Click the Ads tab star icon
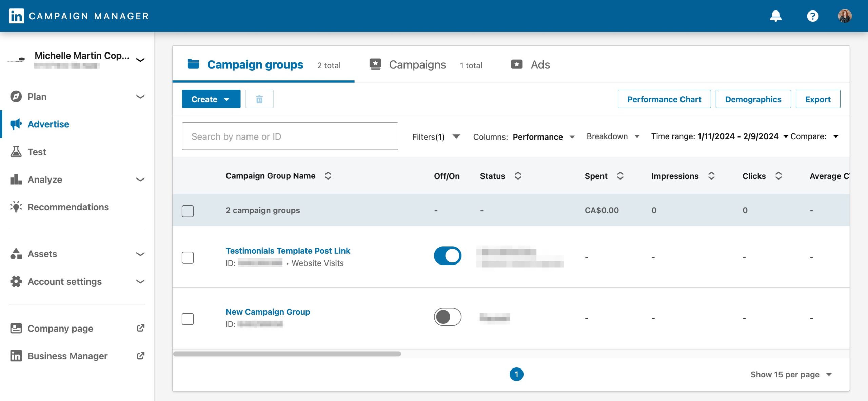The height and width of the screenshot is (401, 868). [x=517, y=64]
